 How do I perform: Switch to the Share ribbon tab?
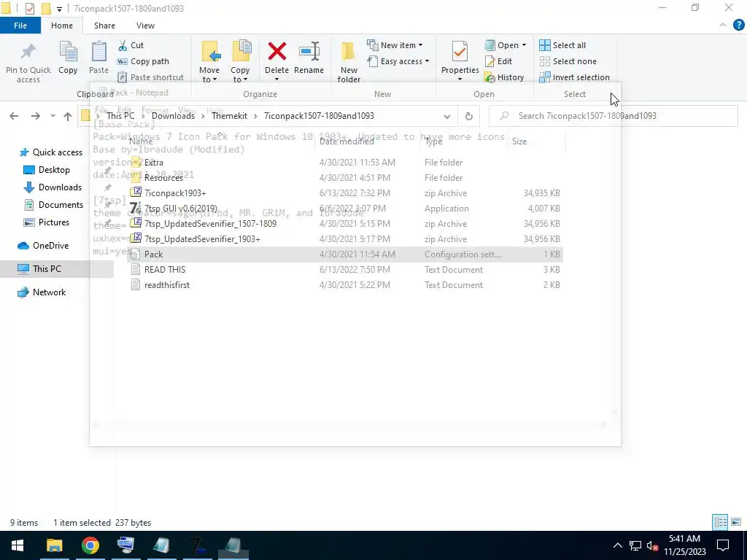coord(104,26)
